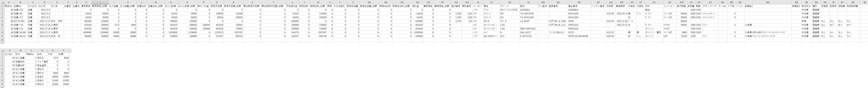
Task: Select row 10 header in upper sheet
Action: click(x=2, y=40)
